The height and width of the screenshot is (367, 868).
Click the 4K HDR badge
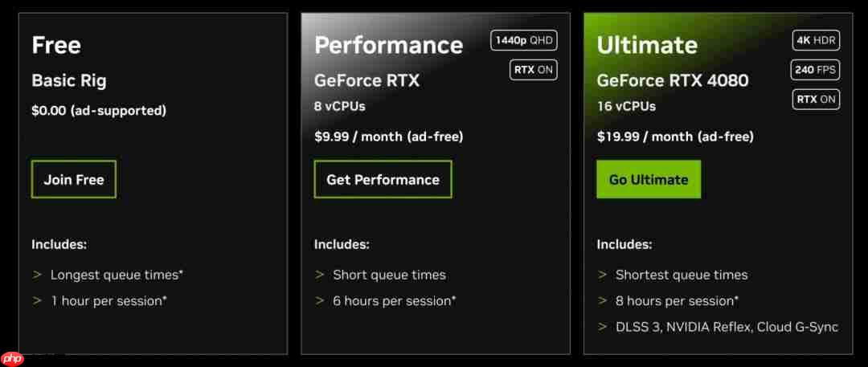click(814, 41)
